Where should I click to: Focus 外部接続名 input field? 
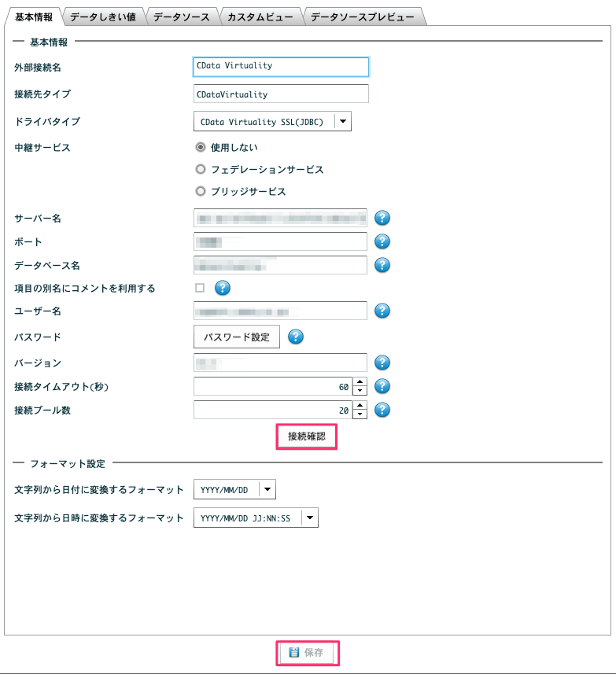(x=281, y=67)
